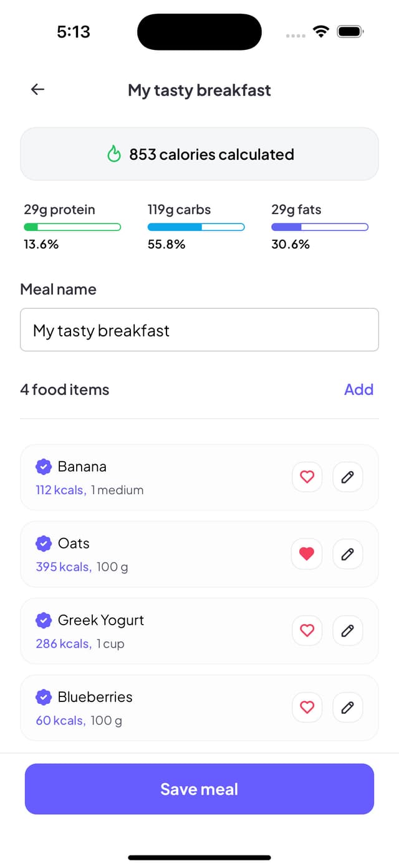
Task: Click the verified badge next to Oats
Action: pos(43,543)
